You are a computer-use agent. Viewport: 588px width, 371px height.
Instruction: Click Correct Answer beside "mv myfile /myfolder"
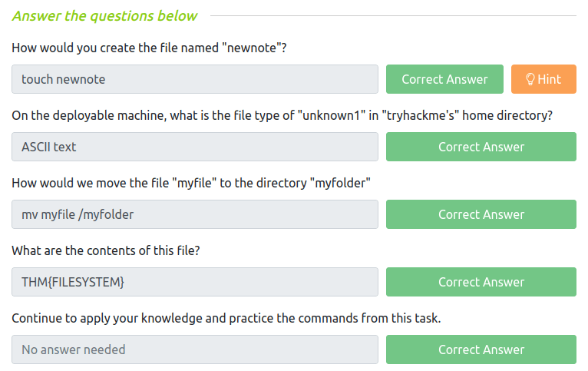coord(481,214)
